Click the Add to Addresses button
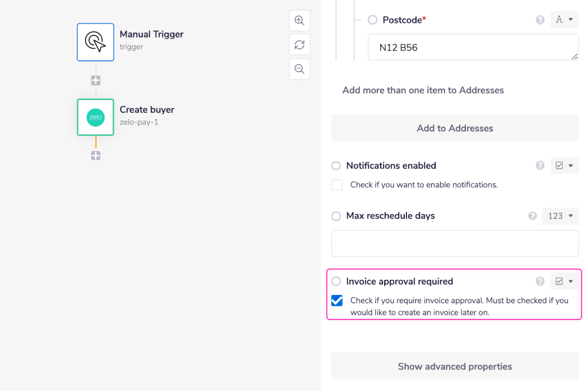This screenshot has width=588, height=391. (x=454, y=128)
